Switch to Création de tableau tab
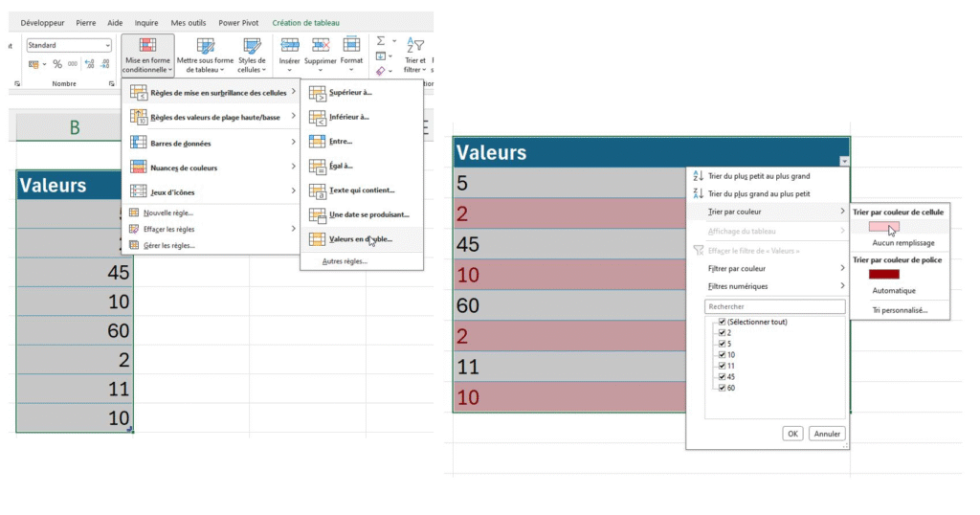Image resolution: width=980 pixels, height=515 pixels. pos(305,23)
